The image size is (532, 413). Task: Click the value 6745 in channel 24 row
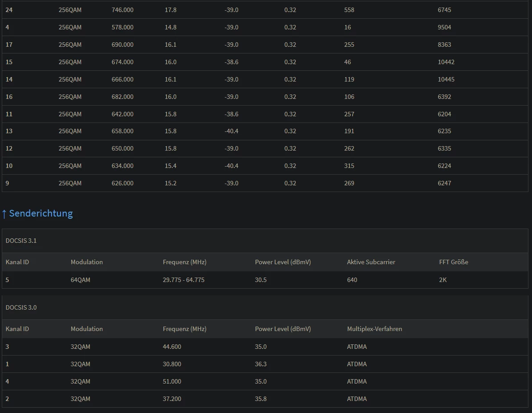click(444, 10)
